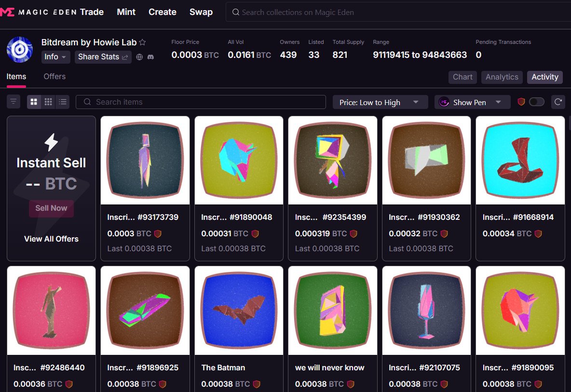Open the Show Pen dropdown
This screenshot has width=571, height=392.
(x=472, y=102)
